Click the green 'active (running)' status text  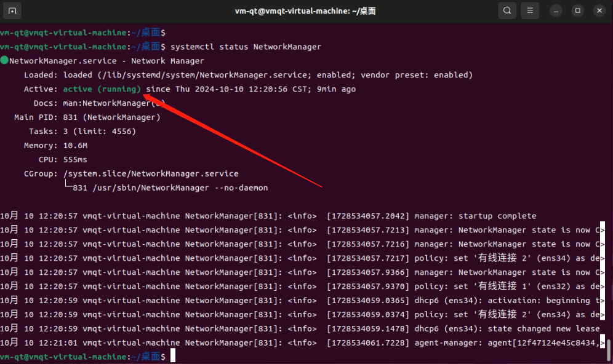click(x=102, y=89)
